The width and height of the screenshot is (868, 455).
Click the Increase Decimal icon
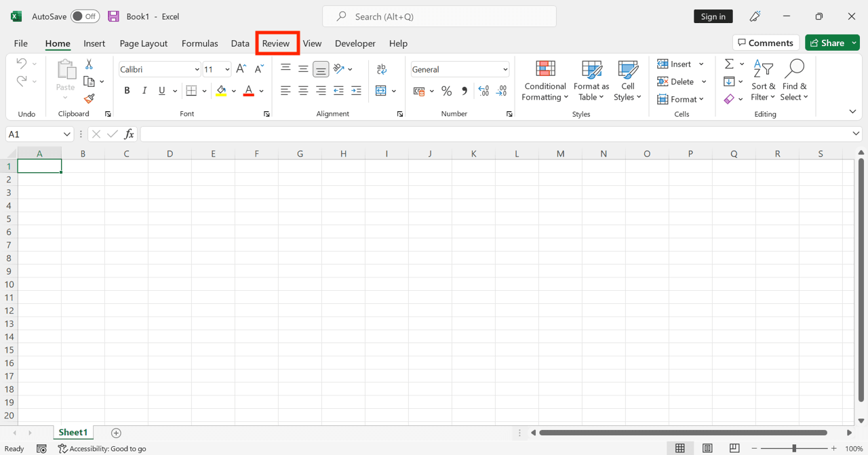point(484,91)
